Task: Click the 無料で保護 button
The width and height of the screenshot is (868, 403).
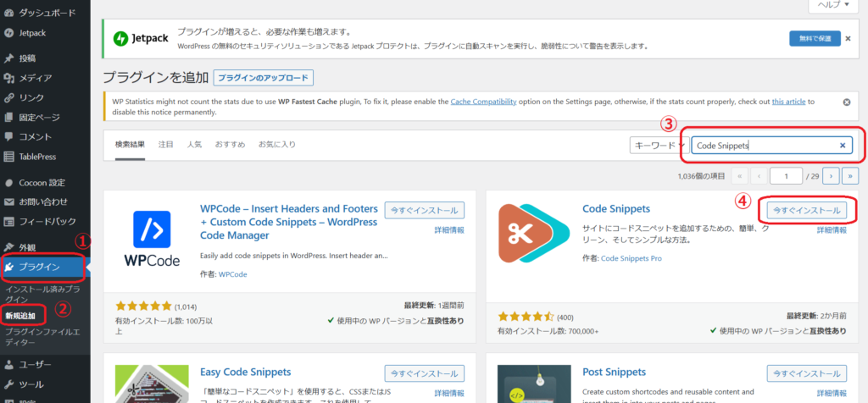Action: click(x=815, y=38)
